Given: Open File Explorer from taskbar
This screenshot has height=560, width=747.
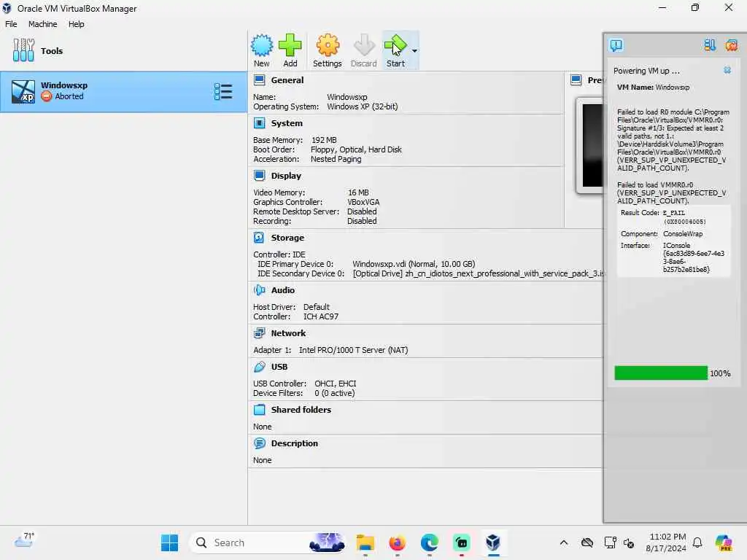Looking at the screenshot, I should point(365,542).
